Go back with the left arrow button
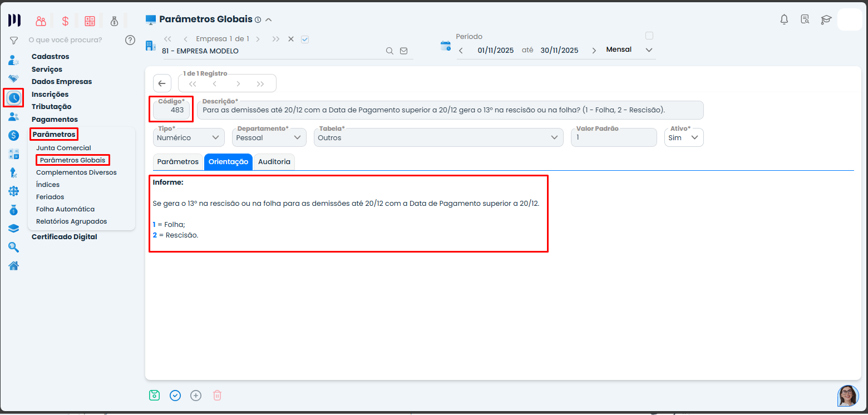Screen dimensions: 868x415 (x=162, y=83)
